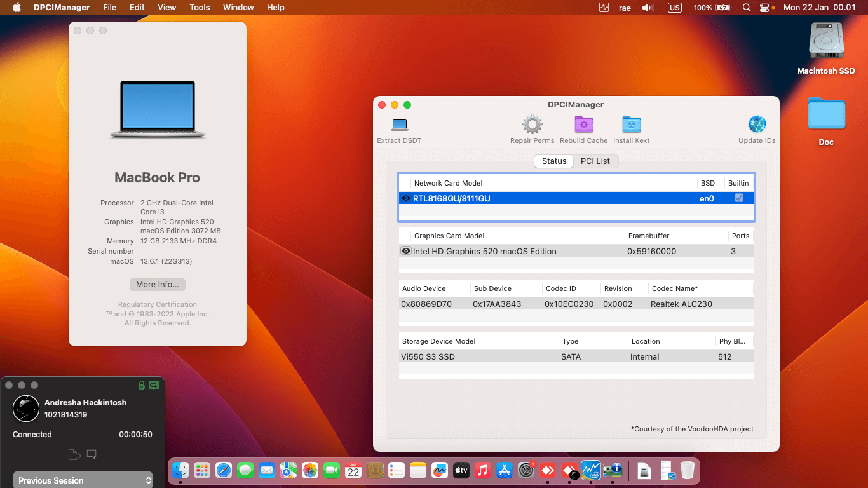Screen dimensions: 868x488
Task: Click the Network Card Model column header
Action: coord(449,183)
